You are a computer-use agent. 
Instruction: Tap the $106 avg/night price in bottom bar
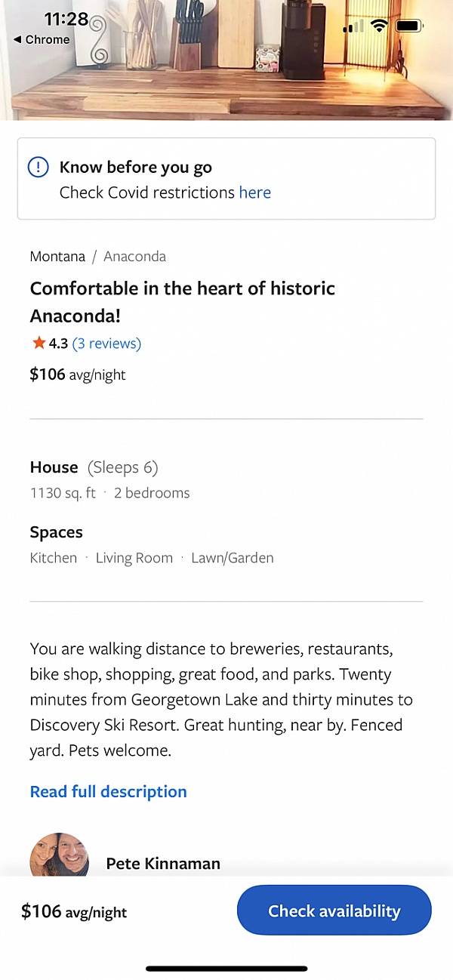coord(73,911)
